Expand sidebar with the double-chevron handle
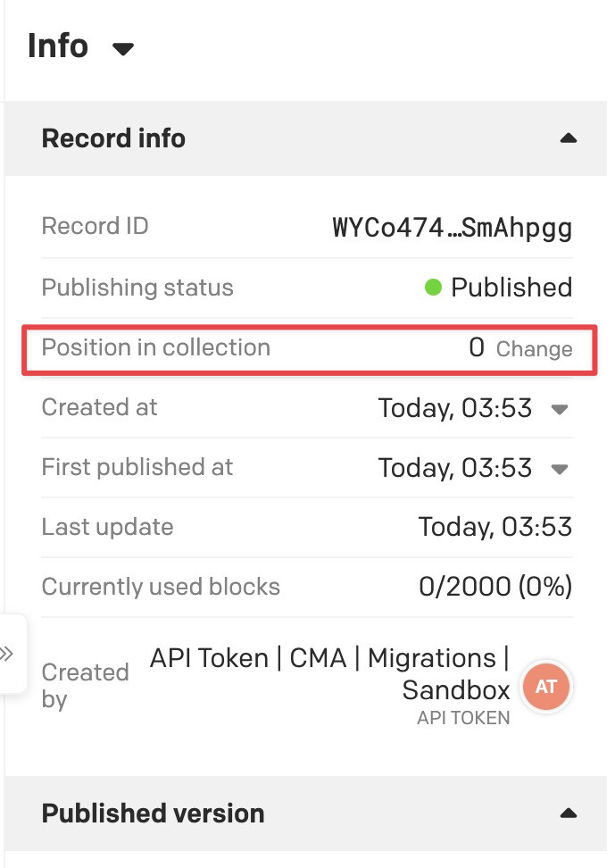This screenshot has height=868, width=615. pos(8,654)
